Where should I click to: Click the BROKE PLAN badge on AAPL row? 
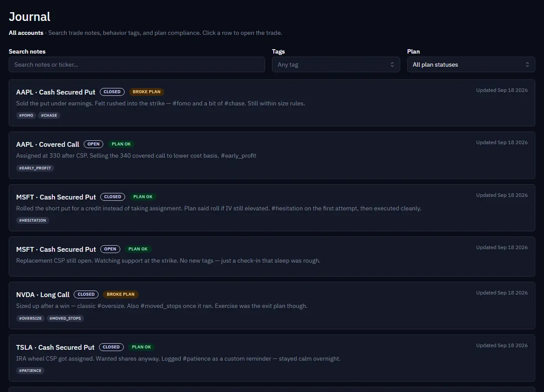pos(146,92)
